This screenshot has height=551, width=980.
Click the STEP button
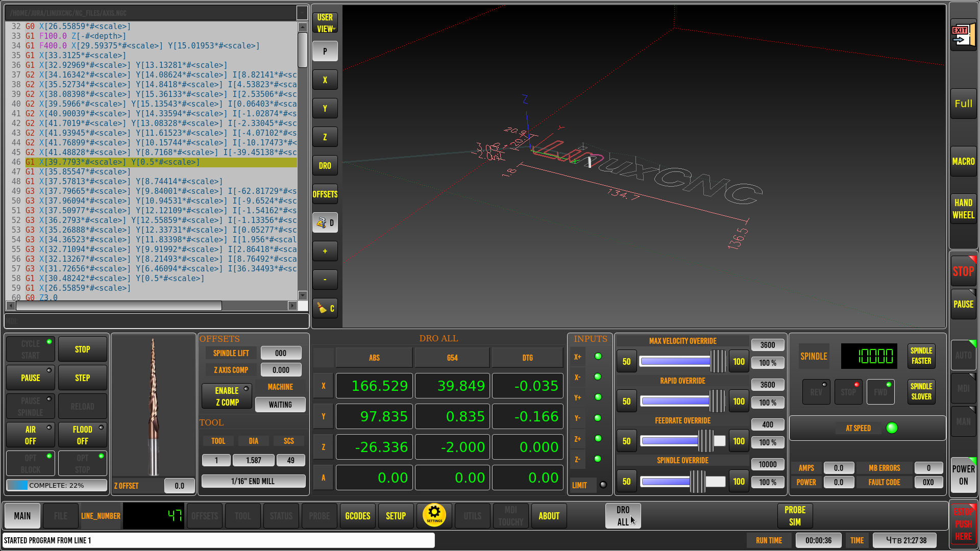pos(82,378)
